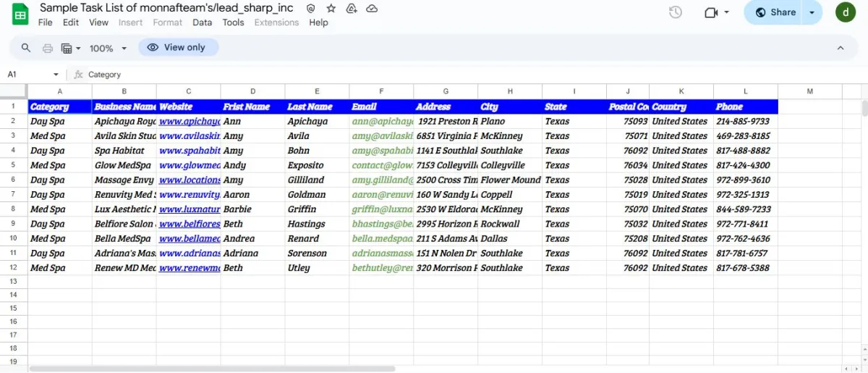Open the View menu
The image size is (868, 373).
click(x=98, y=22)
